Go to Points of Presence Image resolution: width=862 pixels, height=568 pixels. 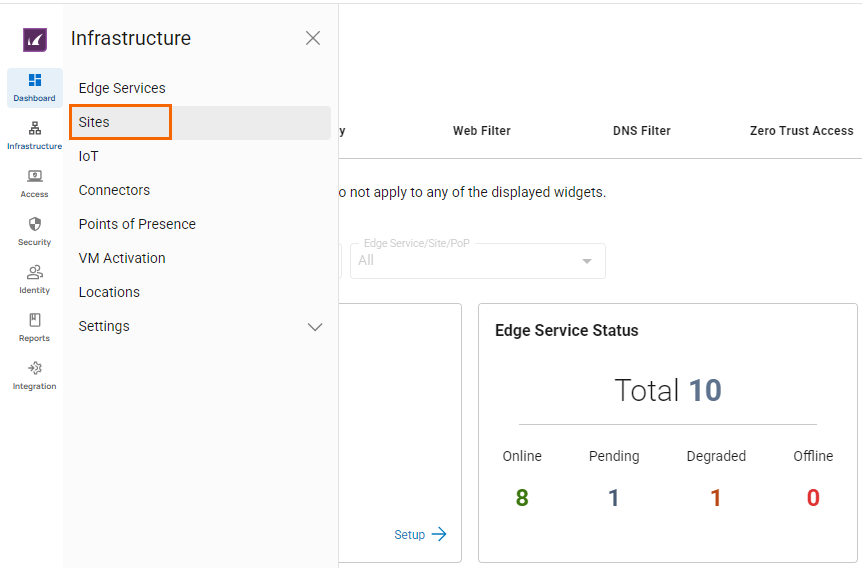[x=137, y=224]
